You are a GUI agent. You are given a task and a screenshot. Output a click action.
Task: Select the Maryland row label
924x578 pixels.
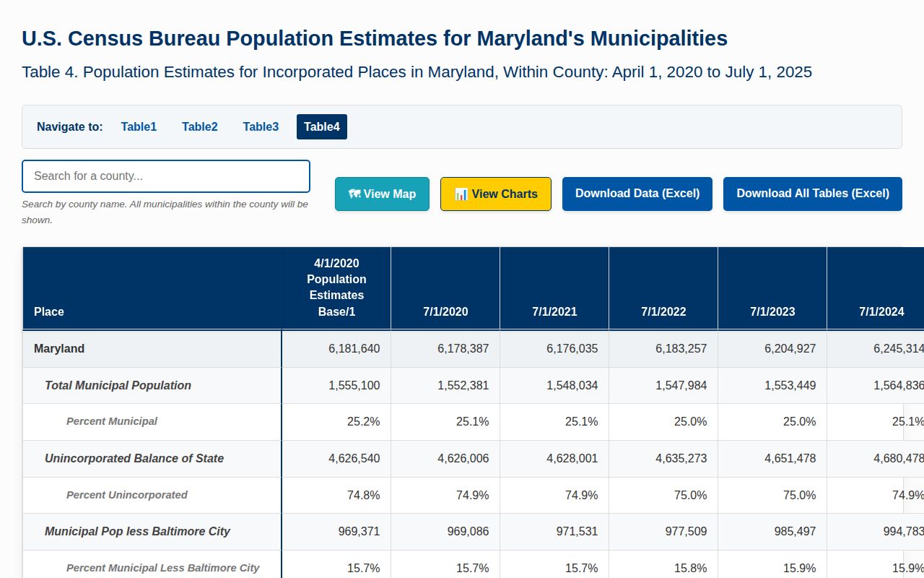[59, 349]
